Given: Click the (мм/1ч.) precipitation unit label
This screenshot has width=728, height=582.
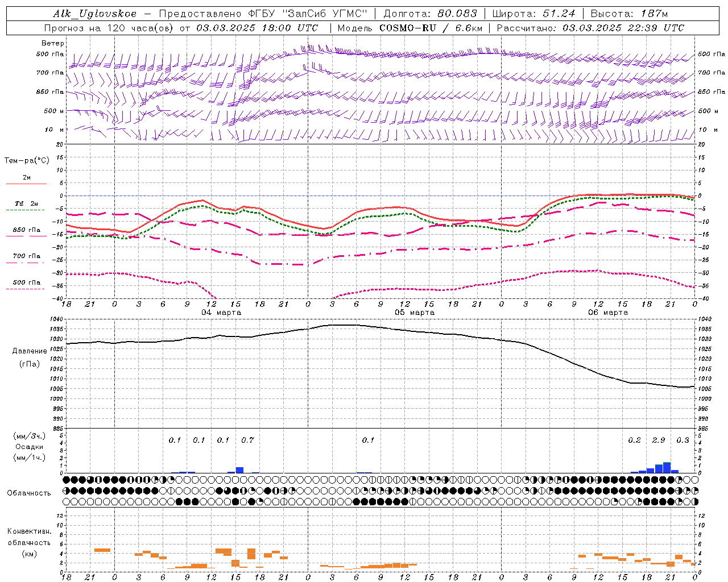Looking at the screenshot, I should (29, 458).
